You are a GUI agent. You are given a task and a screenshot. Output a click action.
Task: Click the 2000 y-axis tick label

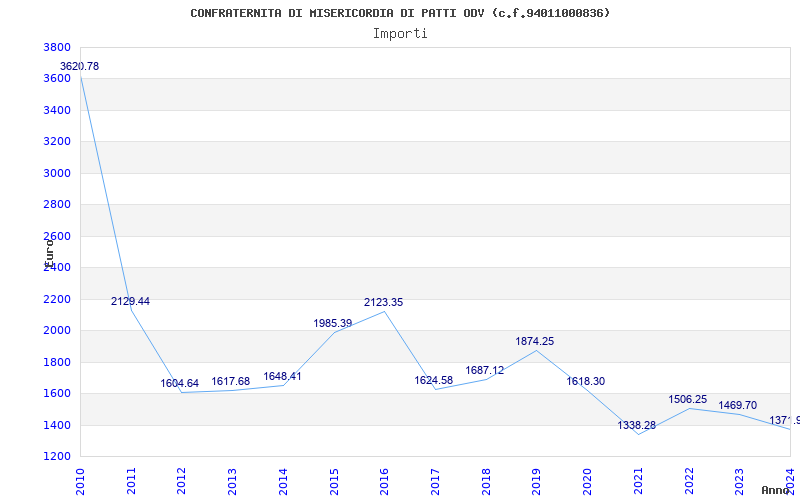pos(57,331)
